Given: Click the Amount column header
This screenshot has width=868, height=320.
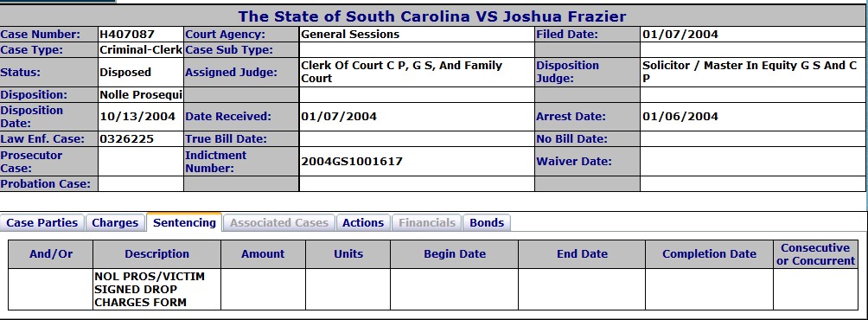Looking at the screenshot, I should tap(263, 254).
